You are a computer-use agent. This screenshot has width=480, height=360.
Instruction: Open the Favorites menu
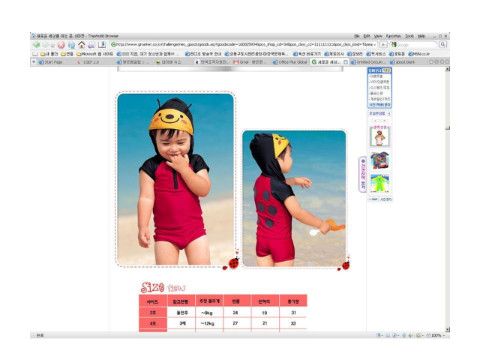pos(393,36)
